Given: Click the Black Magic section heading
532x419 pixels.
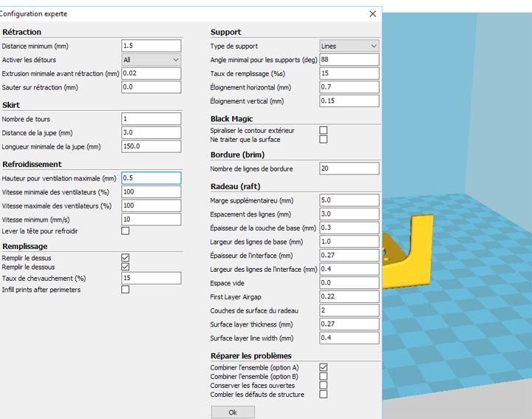Looking at the screenshot, I should point(231,119).
